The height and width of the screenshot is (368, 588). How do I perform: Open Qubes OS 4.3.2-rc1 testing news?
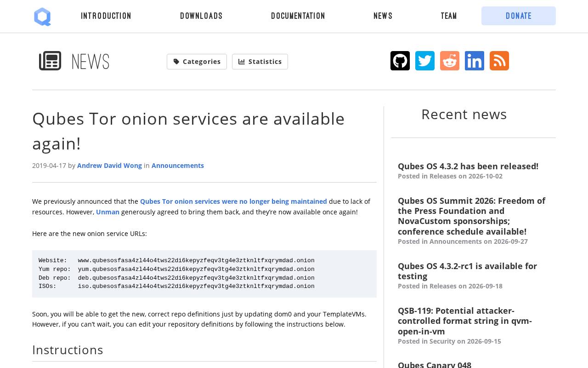coord(467,271)
